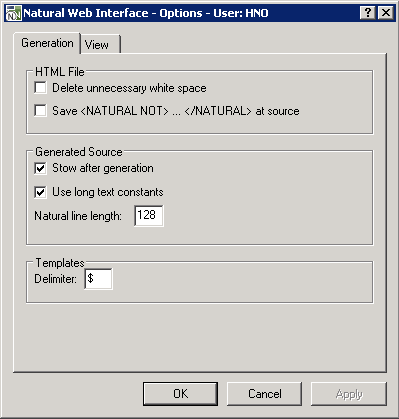Screen dimensions: 399x419
Task: Click the Templates group label
Action: pos(60,263)
